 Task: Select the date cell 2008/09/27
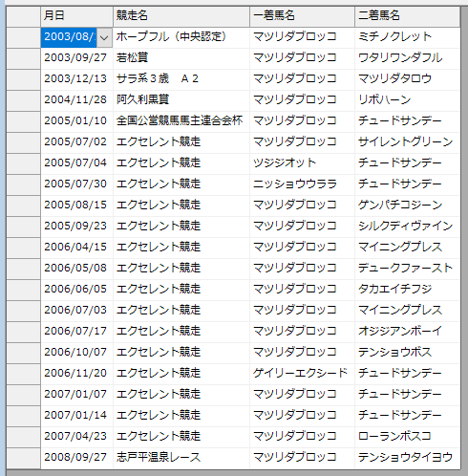pos(76,458)
